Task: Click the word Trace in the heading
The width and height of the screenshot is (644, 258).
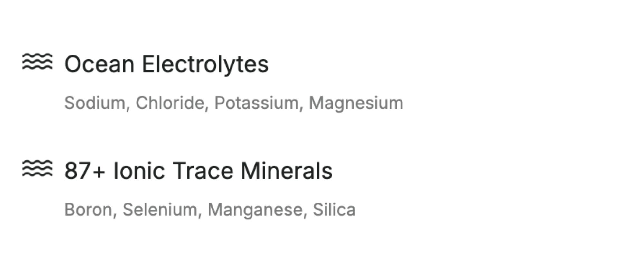Action: (203, 171)
